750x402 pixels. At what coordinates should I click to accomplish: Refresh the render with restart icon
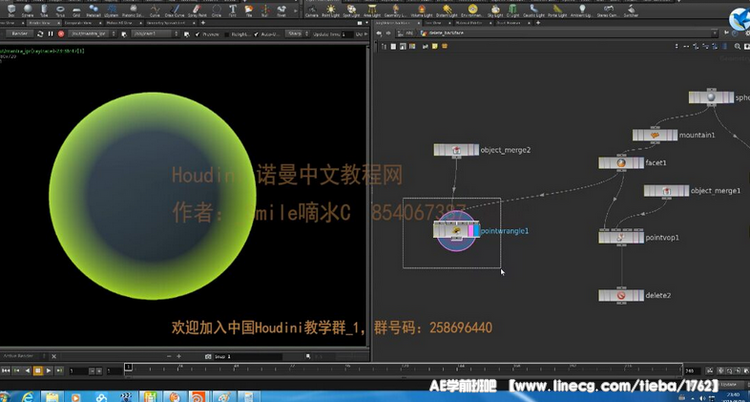(40, 34)
